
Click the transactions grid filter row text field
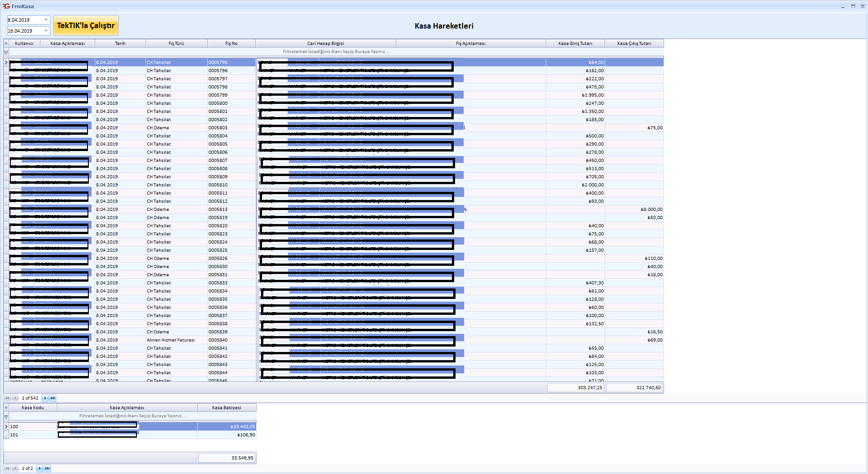click(336, 52)
